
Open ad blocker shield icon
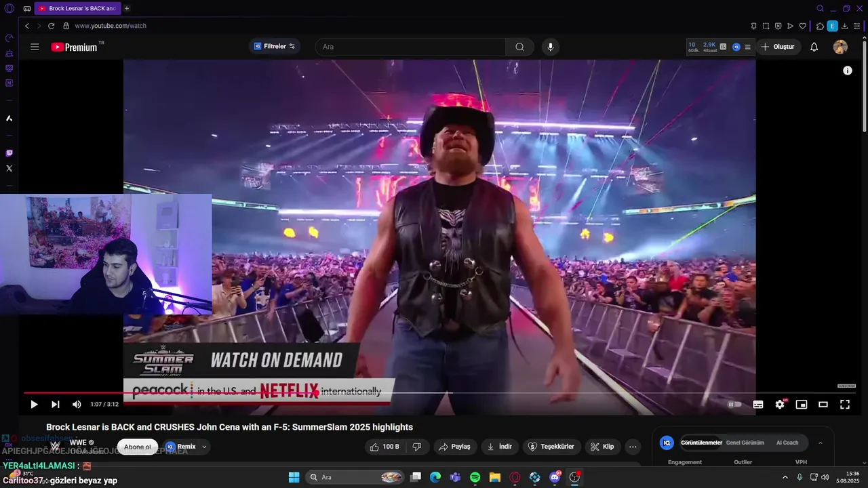tap(778, 26)
